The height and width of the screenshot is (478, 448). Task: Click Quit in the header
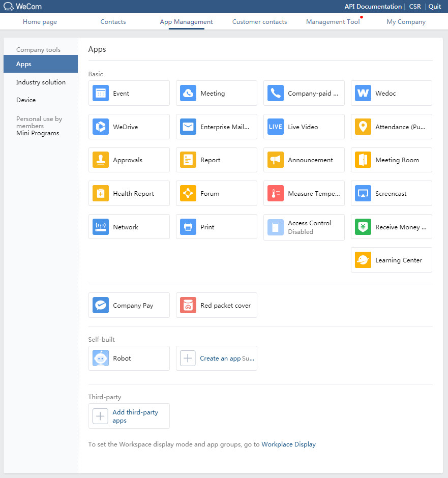(x=435, y=7)
